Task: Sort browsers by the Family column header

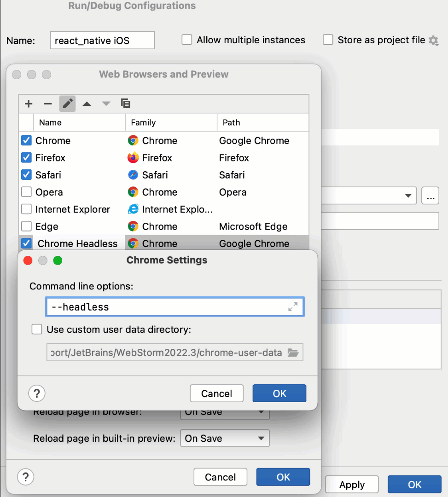Action: click(x=143, y=122)
